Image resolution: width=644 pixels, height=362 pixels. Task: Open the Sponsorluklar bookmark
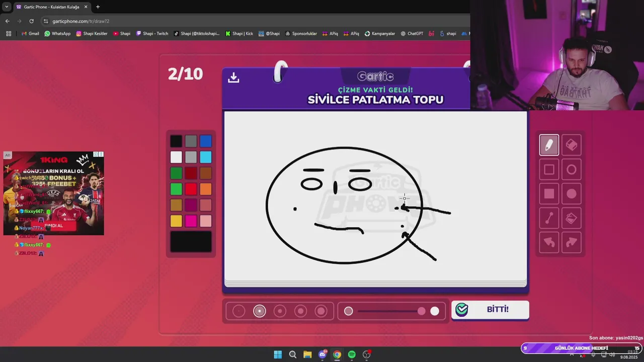tap(301, 34)
